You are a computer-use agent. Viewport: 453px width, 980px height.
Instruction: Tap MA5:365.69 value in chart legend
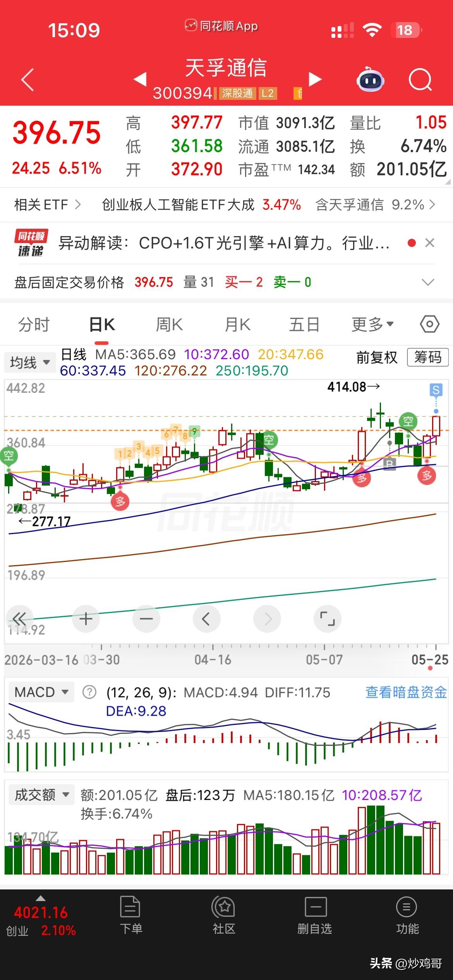pos(136,355)
